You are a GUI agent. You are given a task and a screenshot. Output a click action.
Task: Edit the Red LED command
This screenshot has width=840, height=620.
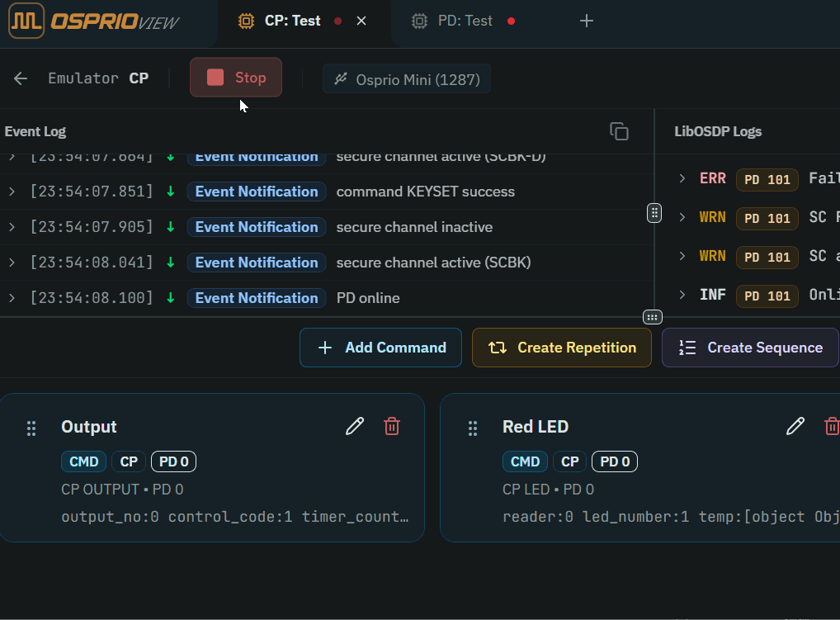coord(795,426)
